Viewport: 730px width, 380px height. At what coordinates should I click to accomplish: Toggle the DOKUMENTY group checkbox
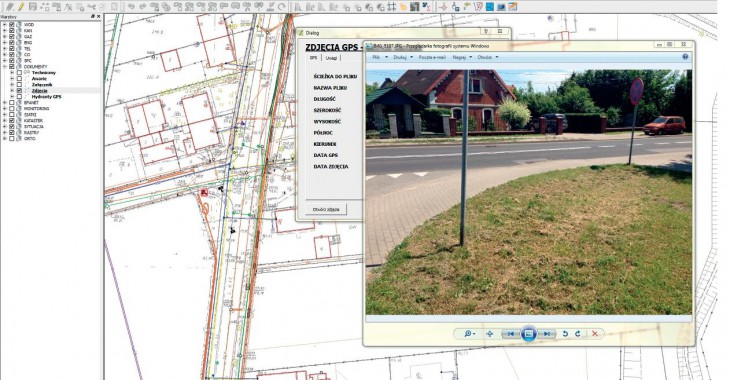tap(12, 67)
